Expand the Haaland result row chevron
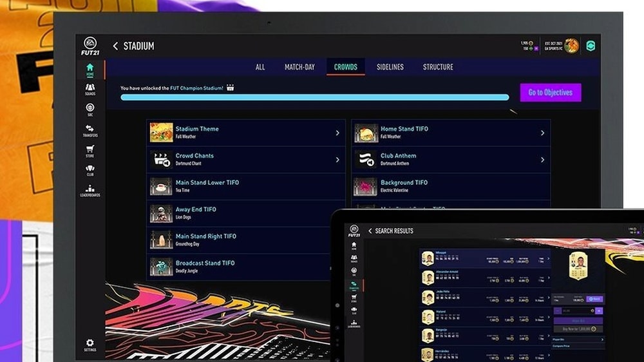The width and height of the screenshot is (644, 362). (548, 317)
